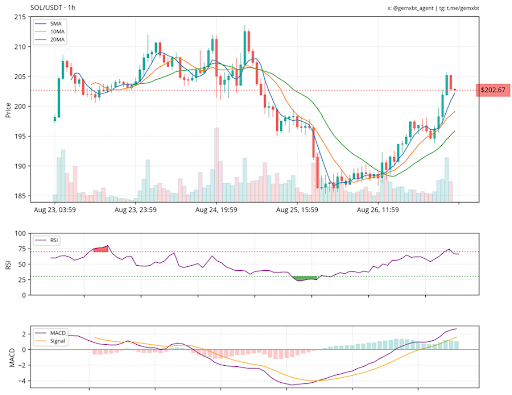Open the t.me/gemxbt link in header

click(463, 8)
